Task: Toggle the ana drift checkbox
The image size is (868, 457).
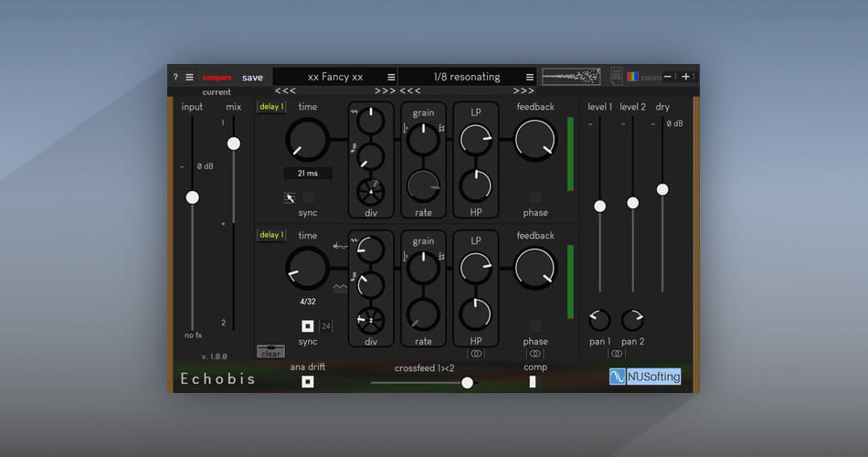Action: click(x=308, y=382)
